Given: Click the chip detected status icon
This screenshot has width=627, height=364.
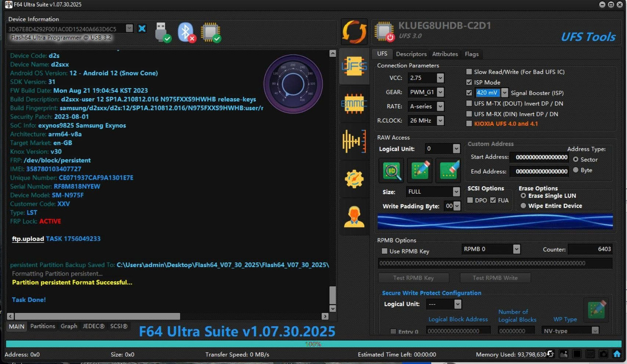Looking at the screenshot, I should coord(211,32).
